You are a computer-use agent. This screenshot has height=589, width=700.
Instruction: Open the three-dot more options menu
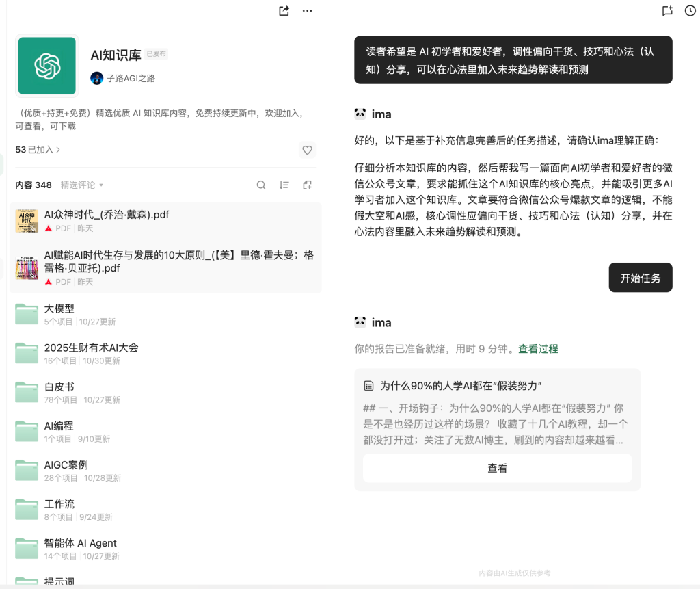pos(307,11)
